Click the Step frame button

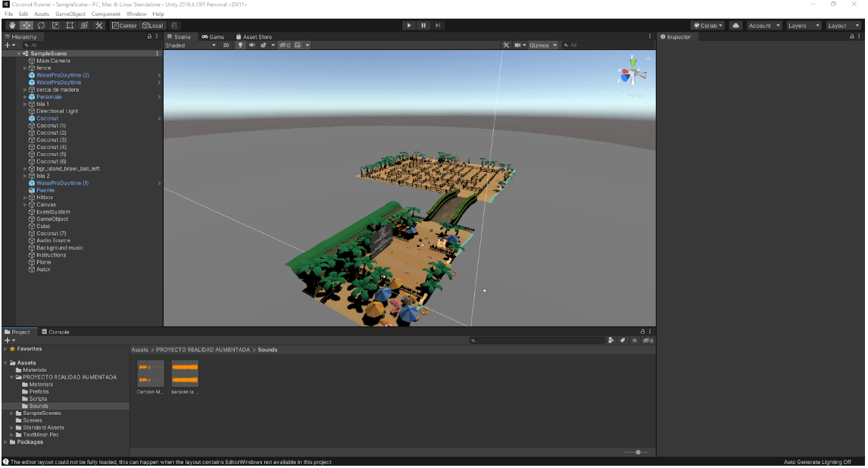438,25
